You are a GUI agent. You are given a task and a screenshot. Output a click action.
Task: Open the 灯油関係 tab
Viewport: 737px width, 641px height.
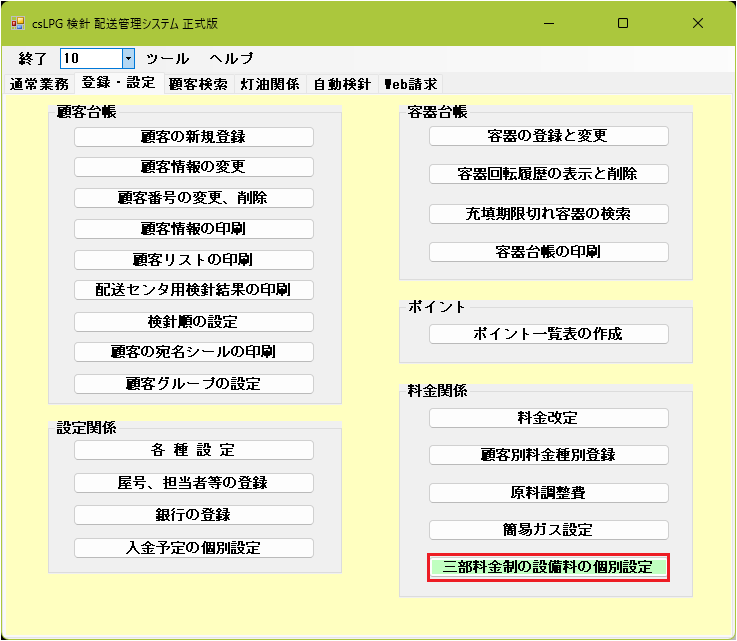tap(270, 84)
